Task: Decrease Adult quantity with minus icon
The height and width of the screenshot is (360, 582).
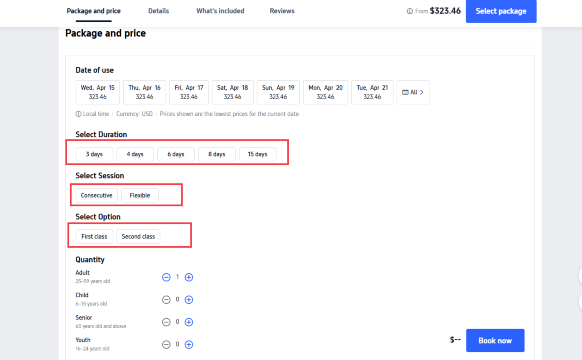Action: click(166, 277)
